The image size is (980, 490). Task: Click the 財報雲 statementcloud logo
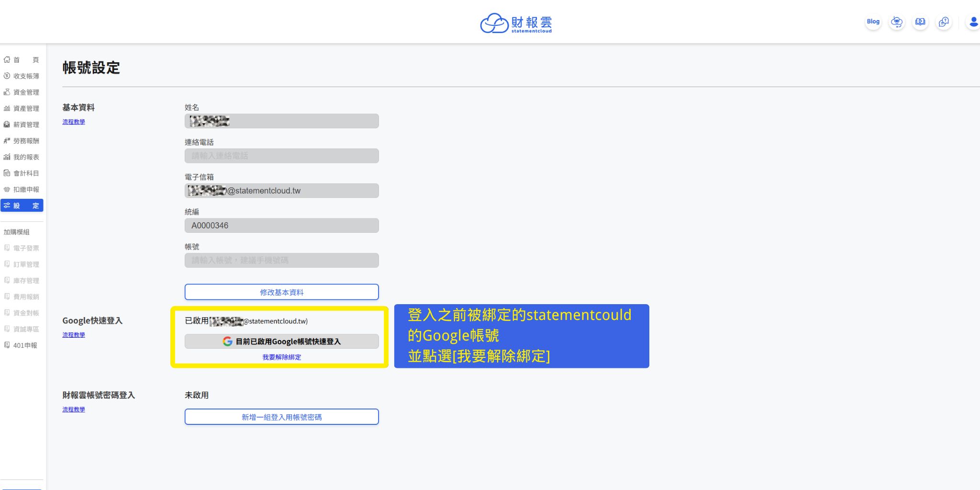[516, 23]
